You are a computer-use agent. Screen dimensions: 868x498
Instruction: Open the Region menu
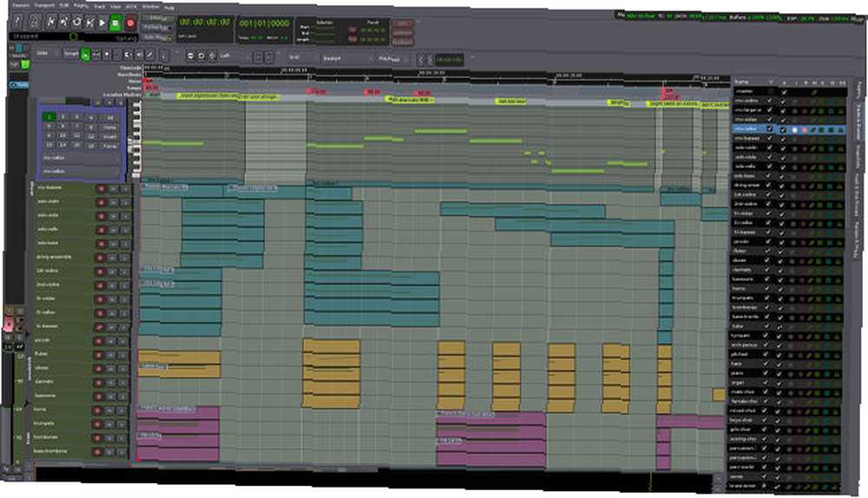(82, 5)
